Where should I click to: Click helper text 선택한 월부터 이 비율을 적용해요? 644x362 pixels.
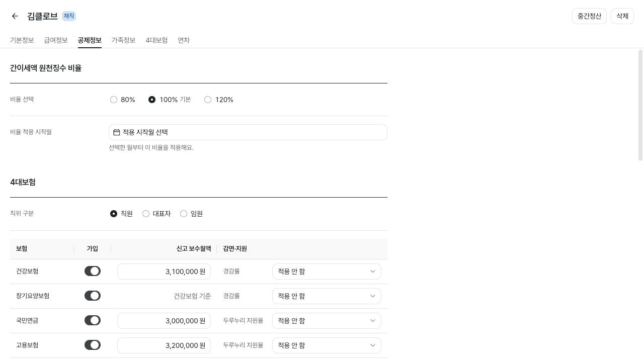point(151,147)
